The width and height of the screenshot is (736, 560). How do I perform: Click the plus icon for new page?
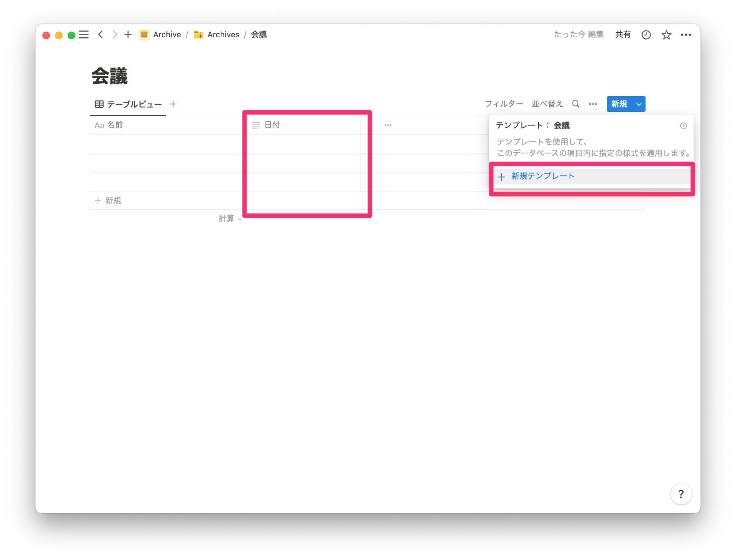[128, 34]
